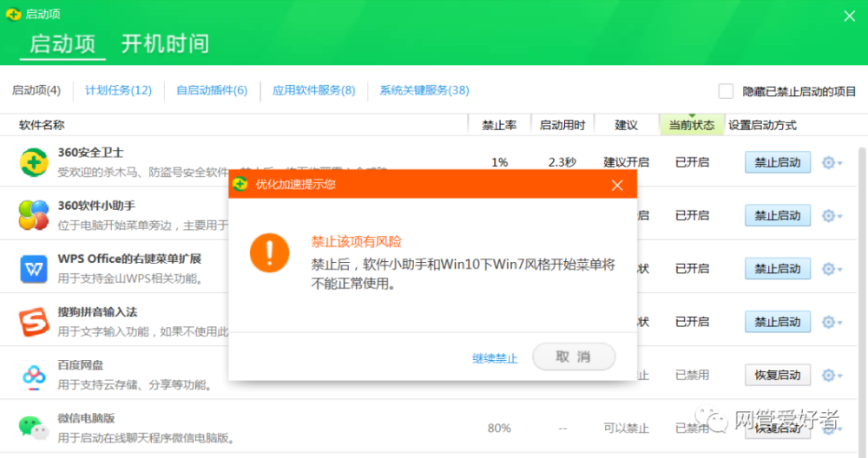The height and width of the screenshot is (458, 868).
Task: Click 禁止启动 for 360安全卫士
Action: point(777,162)
